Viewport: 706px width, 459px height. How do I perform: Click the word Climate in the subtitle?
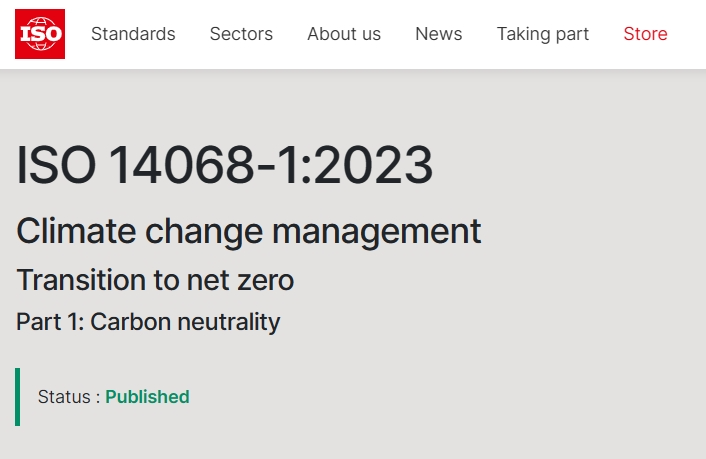75,231
